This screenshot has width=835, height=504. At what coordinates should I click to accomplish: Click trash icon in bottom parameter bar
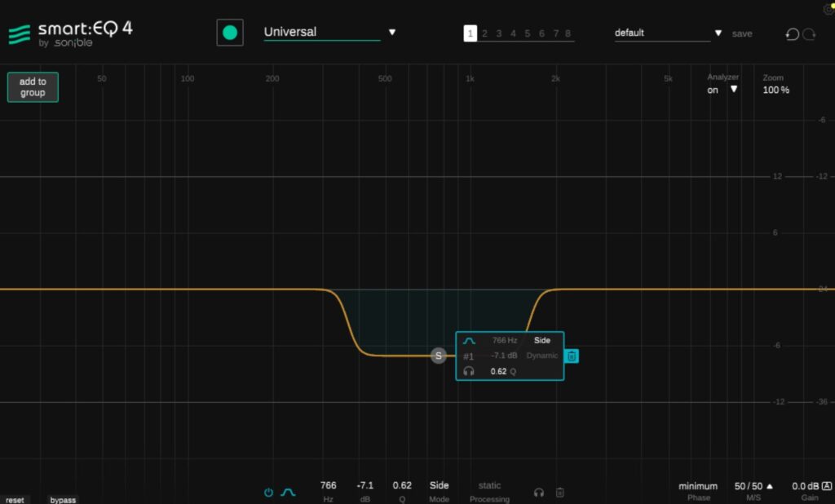[560, 493]
